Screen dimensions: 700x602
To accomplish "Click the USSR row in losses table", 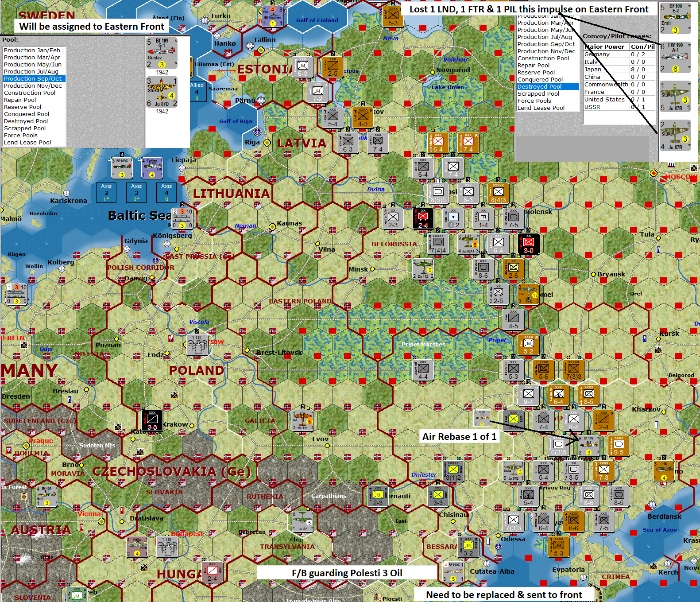I will (x=619, y=107).
